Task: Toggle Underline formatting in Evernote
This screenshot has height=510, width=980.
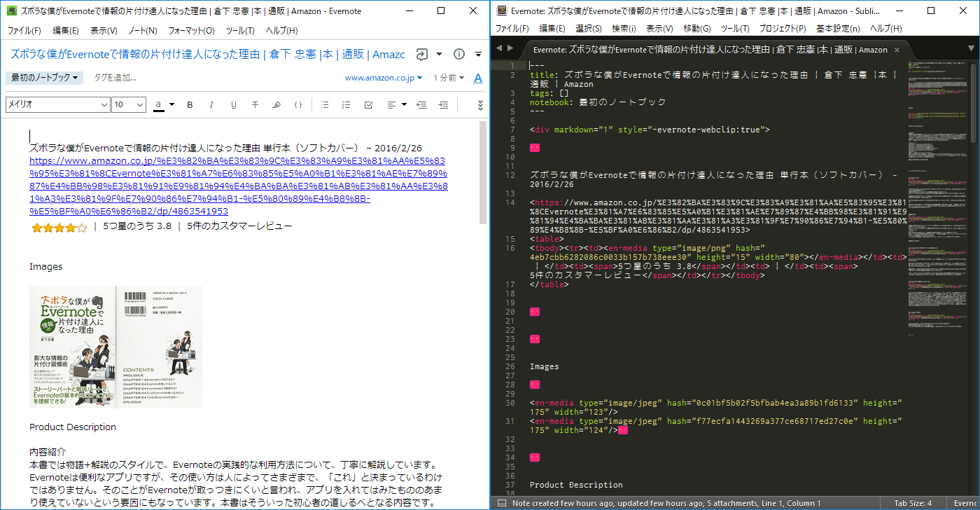Action: 233,105
